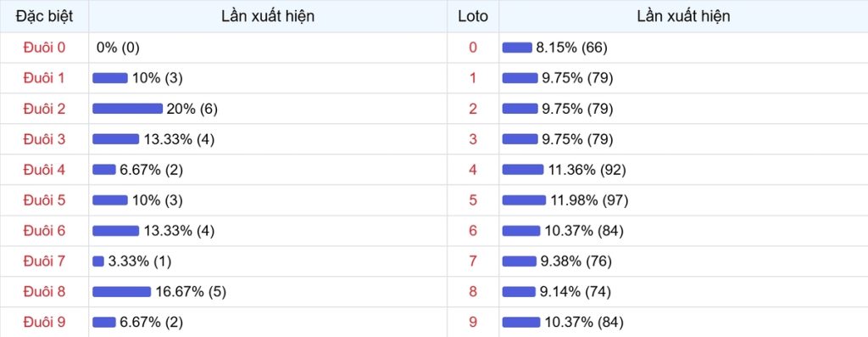Click the Loto column header
This screenshot has width=868, height=337.
click(473, 16)
